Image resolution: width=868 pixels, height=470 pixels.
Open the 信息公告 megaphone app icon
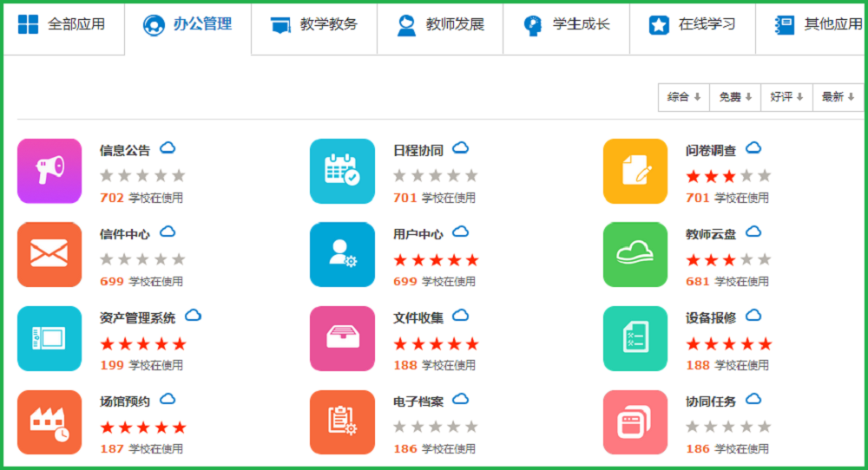tap(49, 171)
